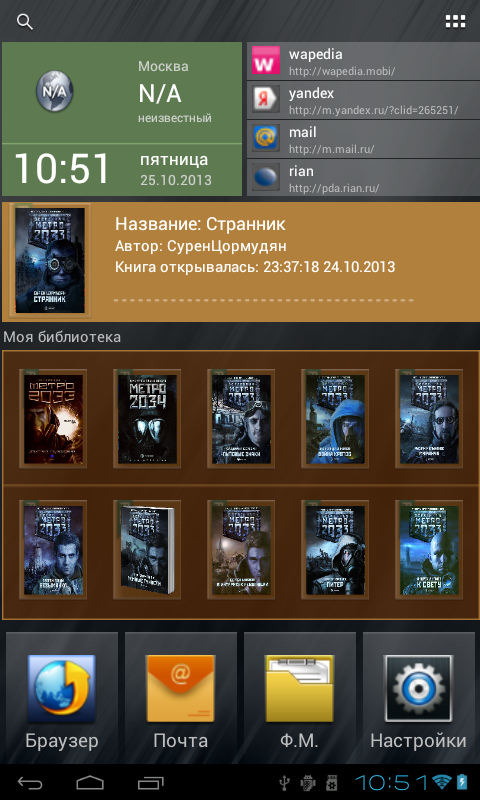Open the wapedia bookmark icon
Viewport: 480px width, 800px height.
(x=266, y=60)
